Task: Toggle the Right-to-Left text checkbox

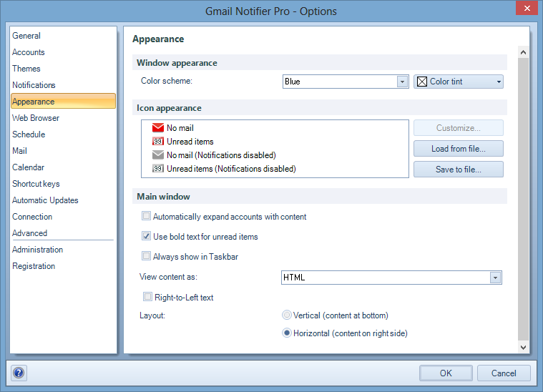Action: (x=148, y=297)
